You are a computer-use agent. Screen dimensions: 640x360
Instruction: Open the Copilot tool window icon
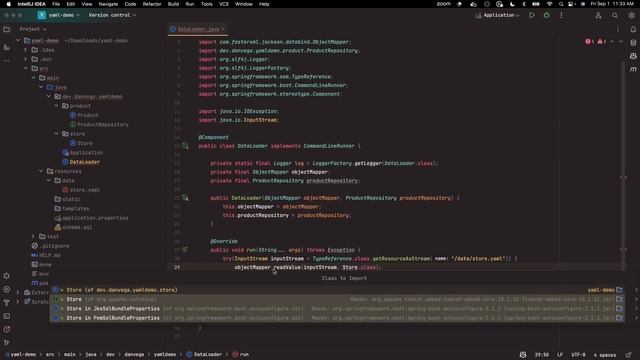(633, 56)
